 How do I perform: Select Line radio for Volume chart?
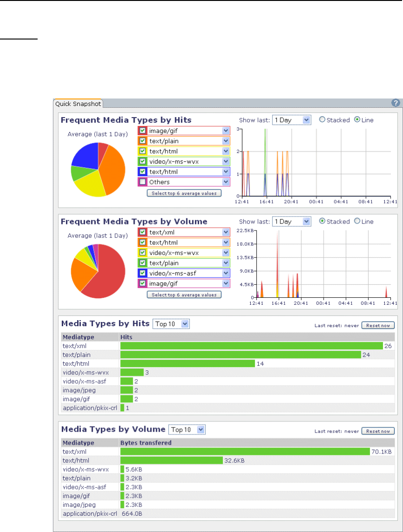(x=357, y=221)
